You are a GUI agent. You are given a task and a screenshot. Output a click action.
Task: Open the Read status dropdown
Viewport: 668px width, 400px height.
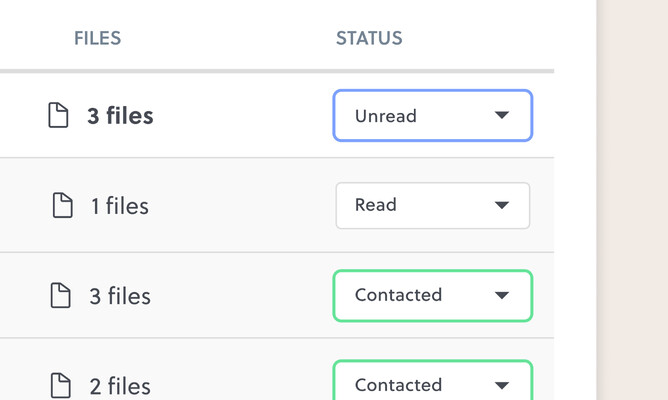pyautogui.click(x=432, y=205)
